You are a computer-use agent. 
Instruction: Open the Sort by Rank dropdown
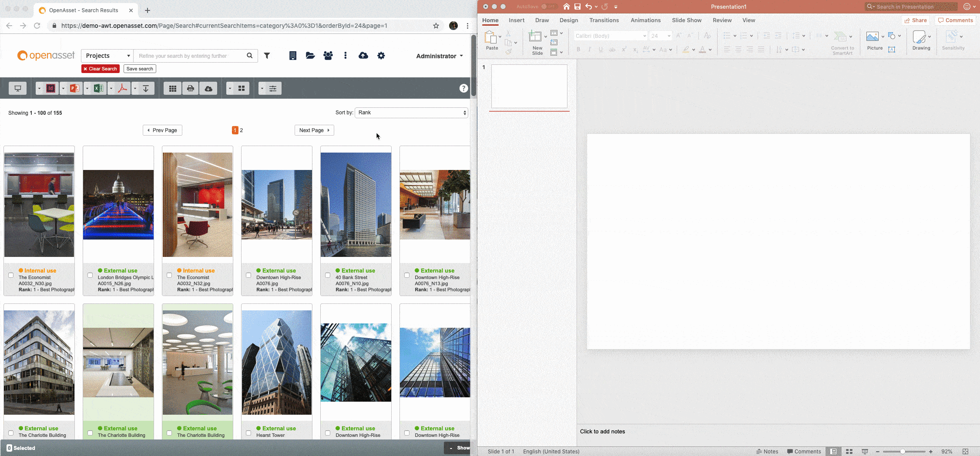[x=411, y=113]
